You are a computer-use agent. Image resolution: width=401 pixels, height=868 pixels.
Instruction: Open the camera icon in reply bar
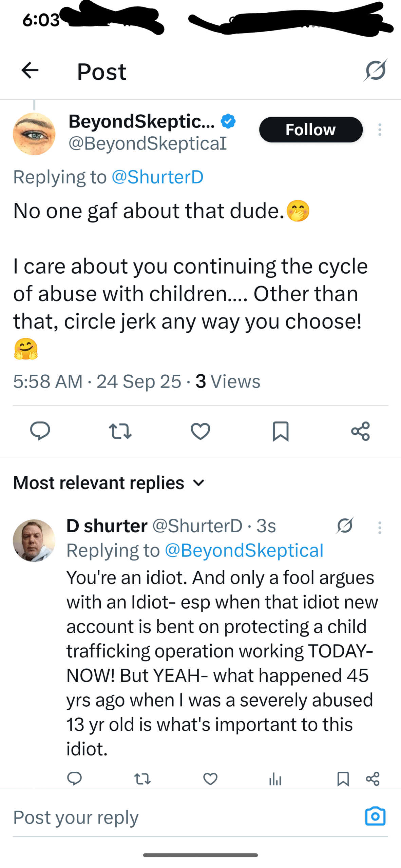tap(375, 816)
